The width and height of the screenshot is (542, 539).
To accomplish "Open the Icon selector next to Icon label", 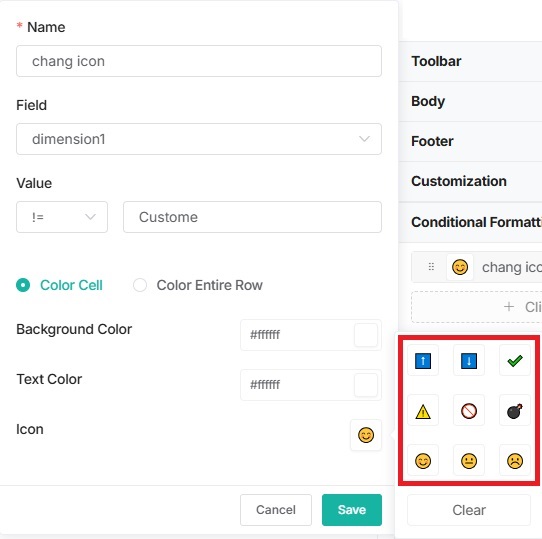I will pyautogui.click(x=366, y=435).
